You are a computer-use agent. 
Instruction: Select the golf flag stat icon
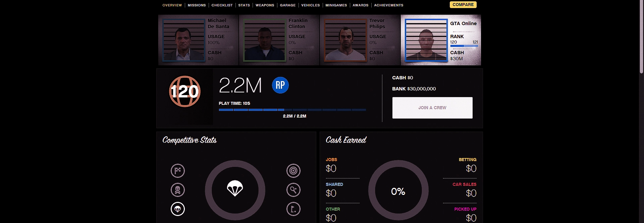293,209
